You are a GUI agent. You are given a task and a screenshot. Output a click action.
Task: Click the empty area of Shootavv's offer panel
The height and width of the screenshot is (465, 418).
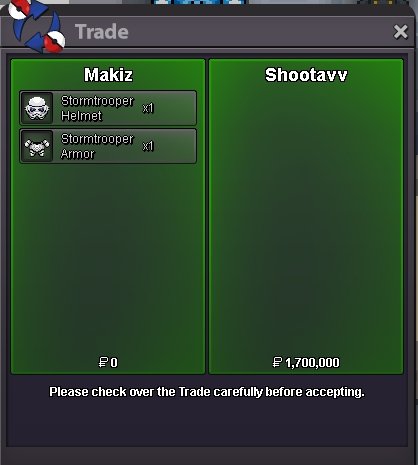click(306, 220)
